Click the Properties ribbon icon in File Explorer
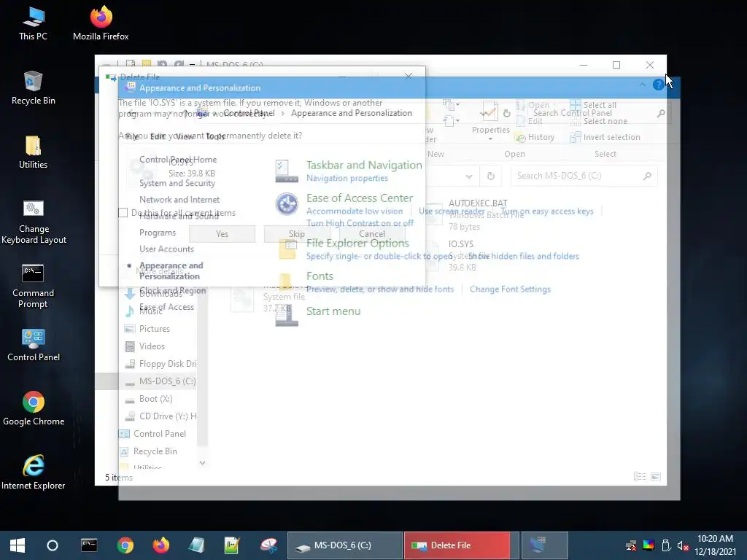 [489, 112]
